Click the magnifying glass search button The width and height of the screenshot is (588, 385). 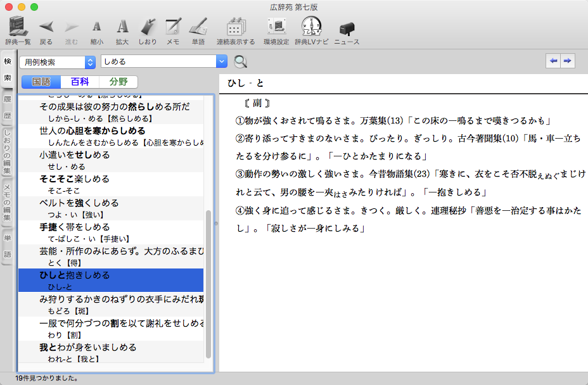[241, 62]
